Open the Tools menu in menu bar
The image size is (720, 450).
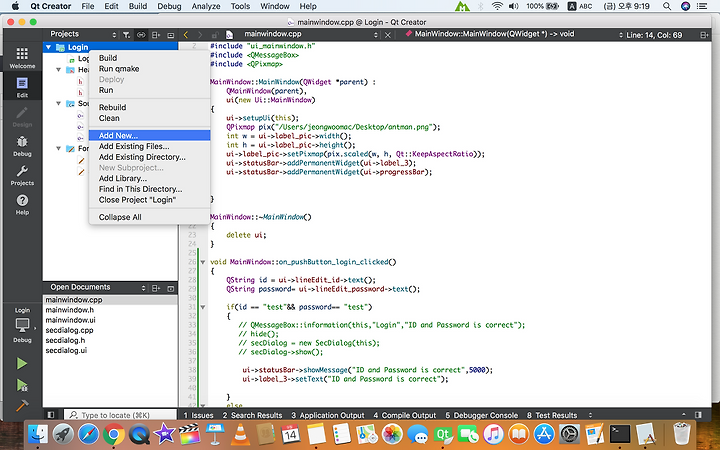240,6
